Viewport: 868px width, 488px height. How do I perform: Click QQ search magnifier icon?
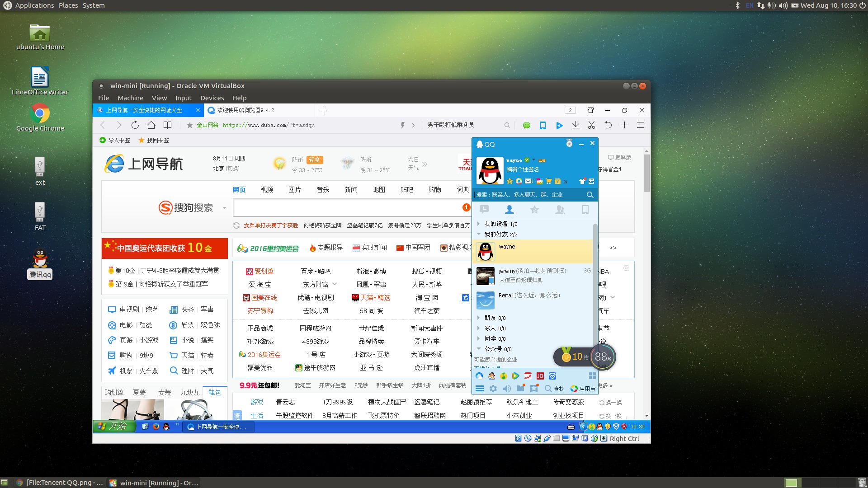click(x=590, y=195)
